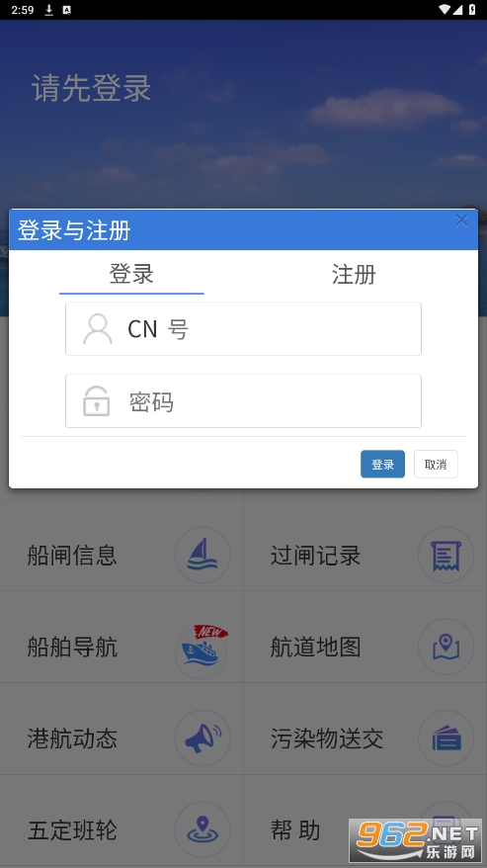Switch to the 注册 tab

pyautogui.click(x=354, y=274)
